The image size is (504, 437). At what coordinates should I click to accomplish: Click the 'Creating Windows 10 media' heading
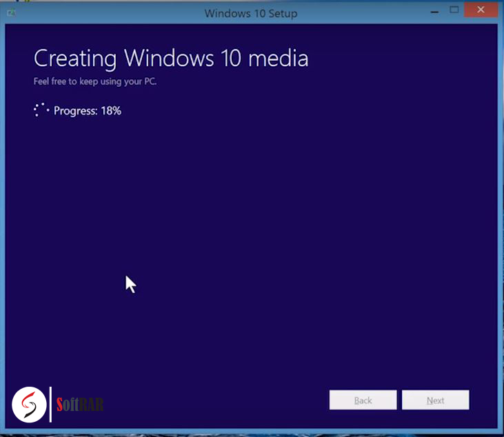coord(171,58)
